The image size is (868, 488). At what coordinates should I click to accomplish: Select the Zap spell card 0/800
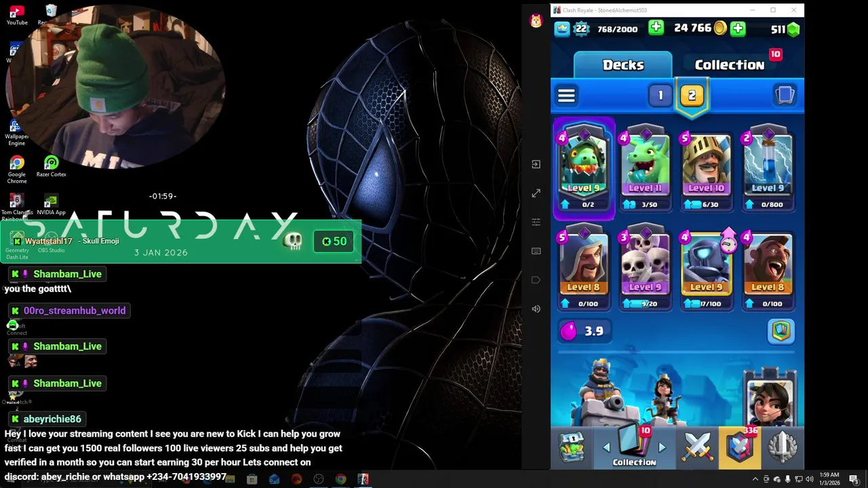[768, 169]
